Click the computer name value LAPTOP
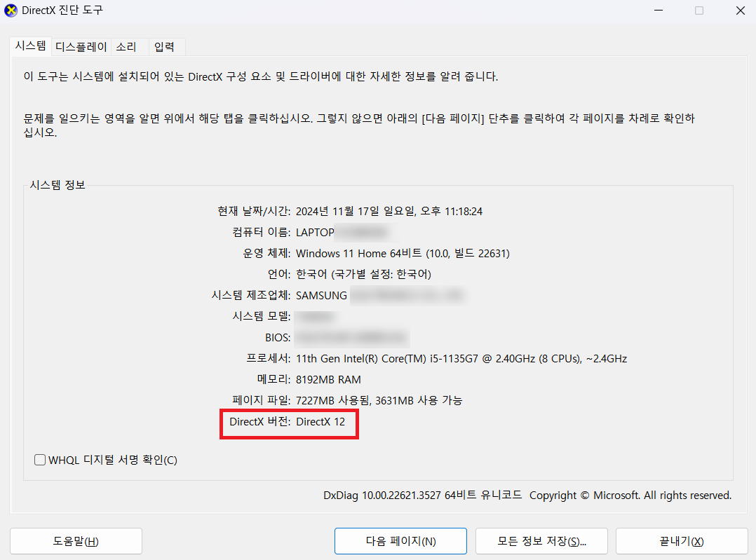Viewport: 756px width, 560px height. coord(315,232)
